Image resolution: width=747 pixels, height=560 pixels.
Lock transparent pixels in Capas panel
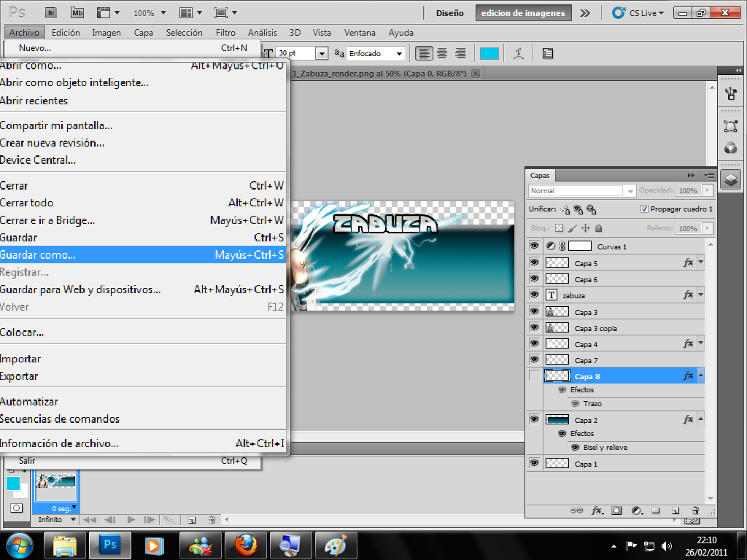click(x=560, y=228)
